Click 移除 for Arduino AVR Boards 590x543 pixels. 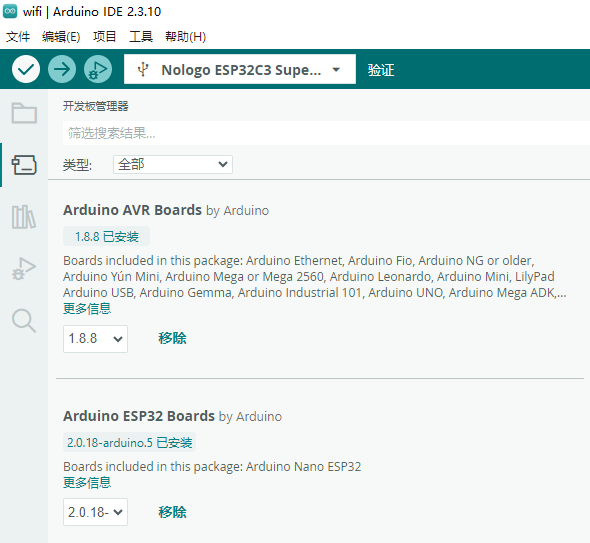(x=172, y=338)
